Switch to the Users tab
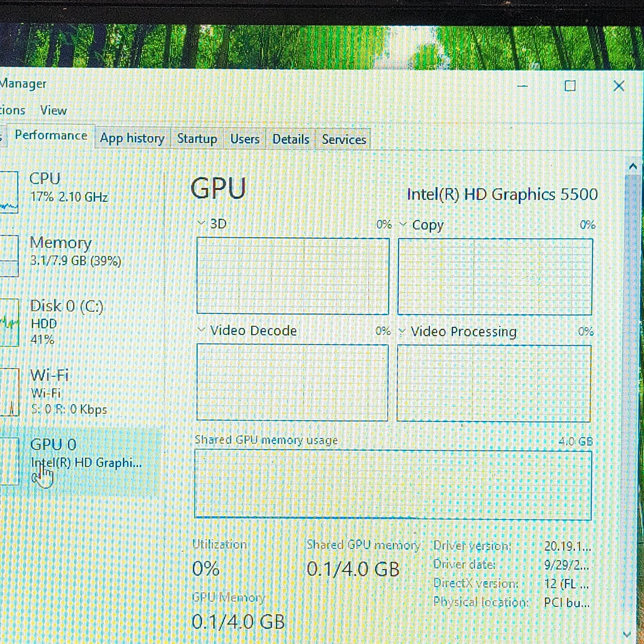Screen dimensions: 644x644 [245, 139]
